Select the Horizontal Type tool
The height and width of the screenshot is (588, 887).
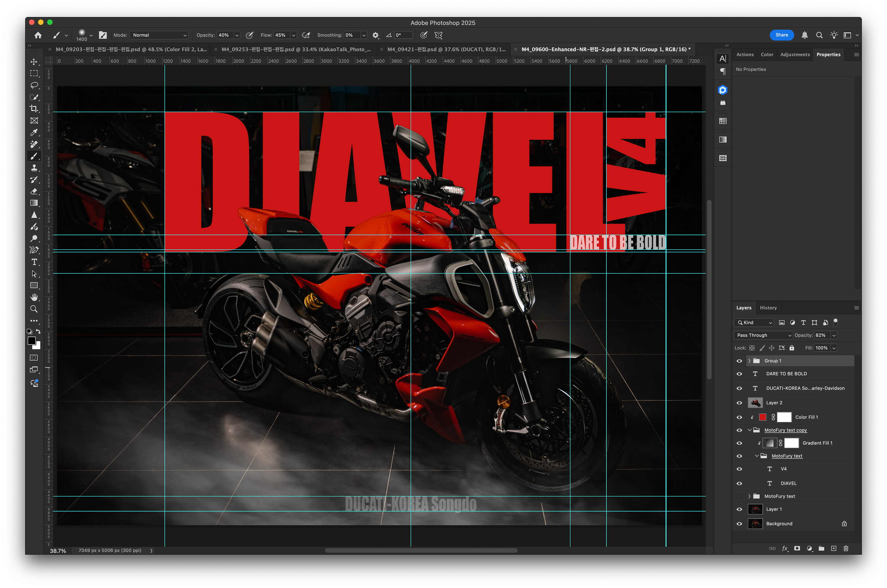tap(34, 262)
